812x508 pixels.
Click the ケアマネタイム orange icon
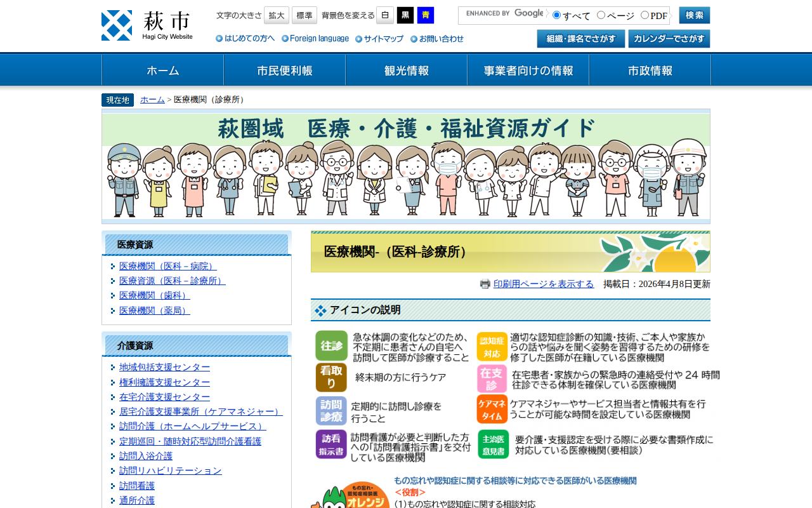(492, 409)
